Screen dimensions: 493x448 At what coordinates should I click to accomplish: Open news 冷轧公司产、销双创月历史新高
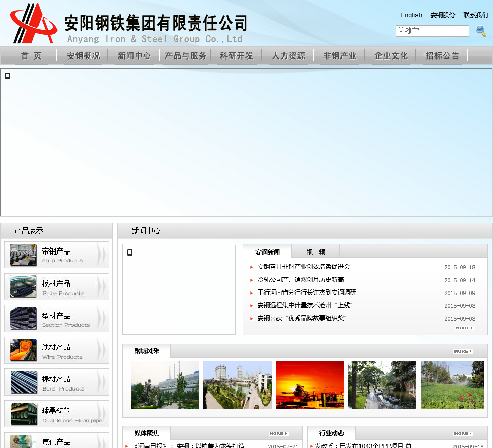pyautogui.click(x=300, y=280)
